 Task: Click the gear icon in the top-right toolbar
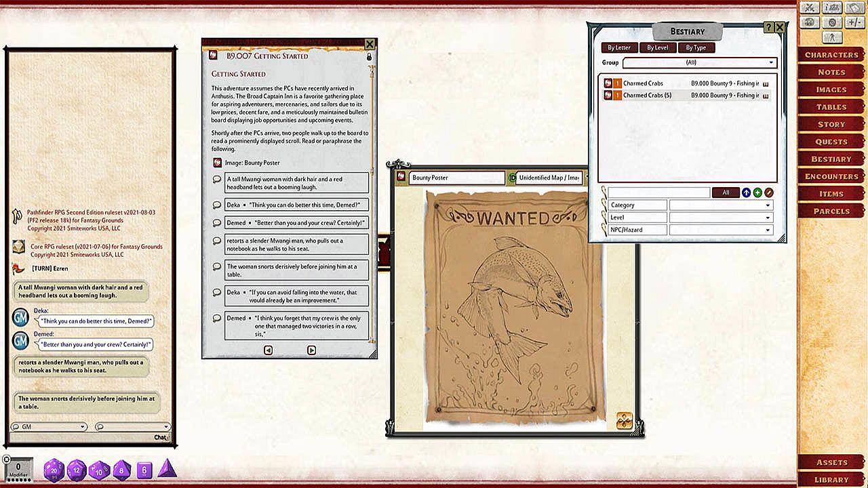(x=832, y=22)
